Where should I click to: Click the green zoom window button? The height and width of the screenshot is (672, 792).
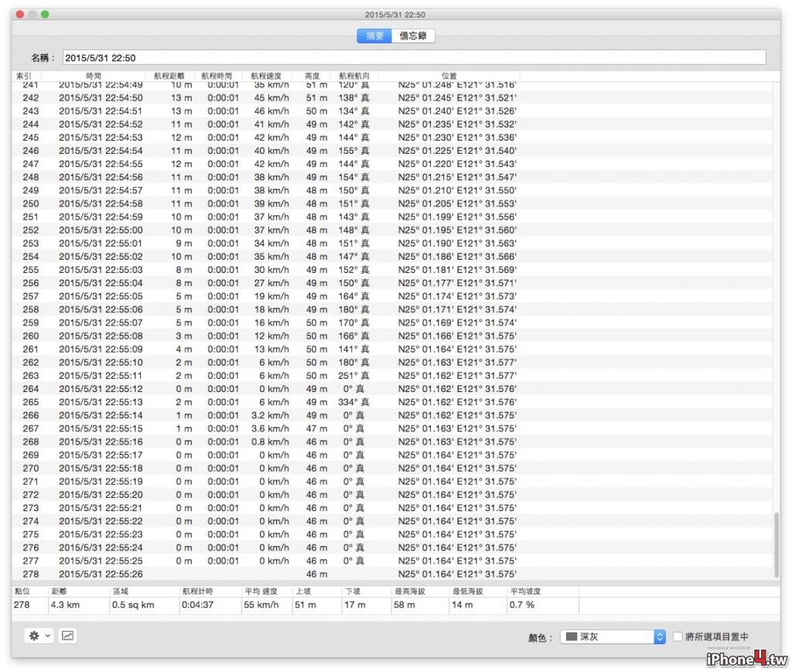pos(45,14)
